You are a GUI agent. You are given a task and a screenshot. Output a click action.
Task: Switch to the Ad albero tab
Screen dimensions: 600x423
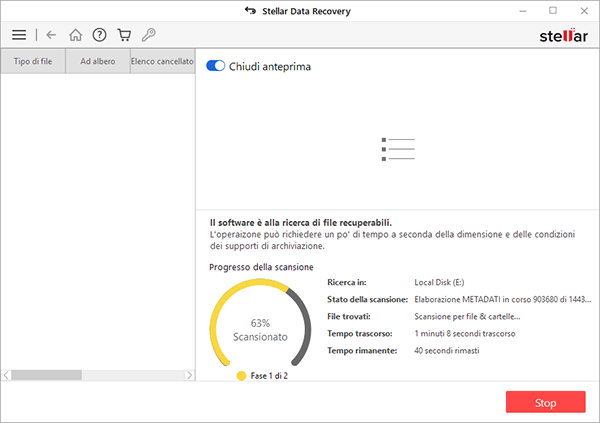point(98,61)
